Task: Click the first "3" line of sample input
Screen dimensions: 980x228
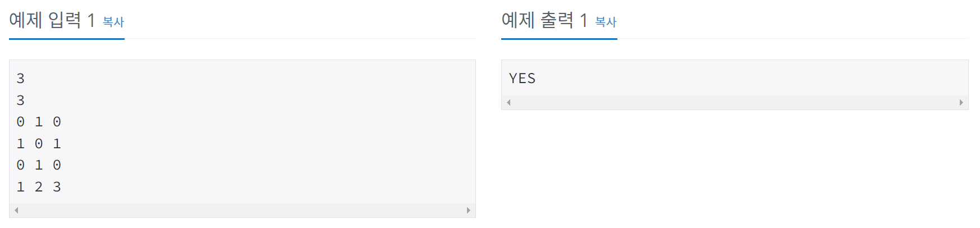Action: pyautogui.click(x=21, y=79)
